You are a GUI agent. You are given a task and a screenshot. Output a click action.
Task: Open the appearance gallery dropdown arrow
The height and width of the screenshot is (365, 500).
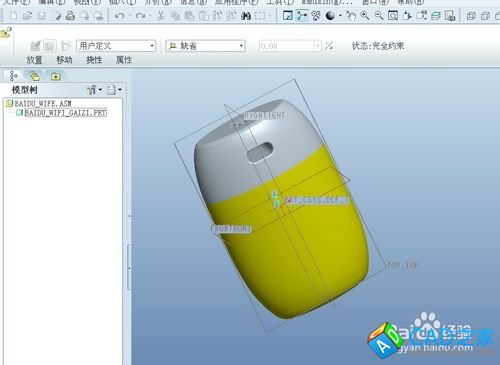(x=340, y=16)
